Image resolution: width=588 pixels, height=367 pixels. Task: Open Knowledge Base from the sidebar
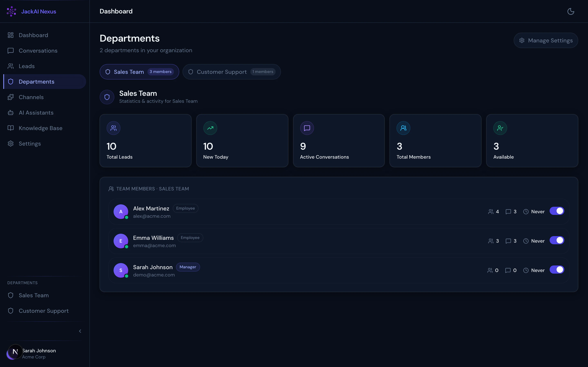pos(40,128)
